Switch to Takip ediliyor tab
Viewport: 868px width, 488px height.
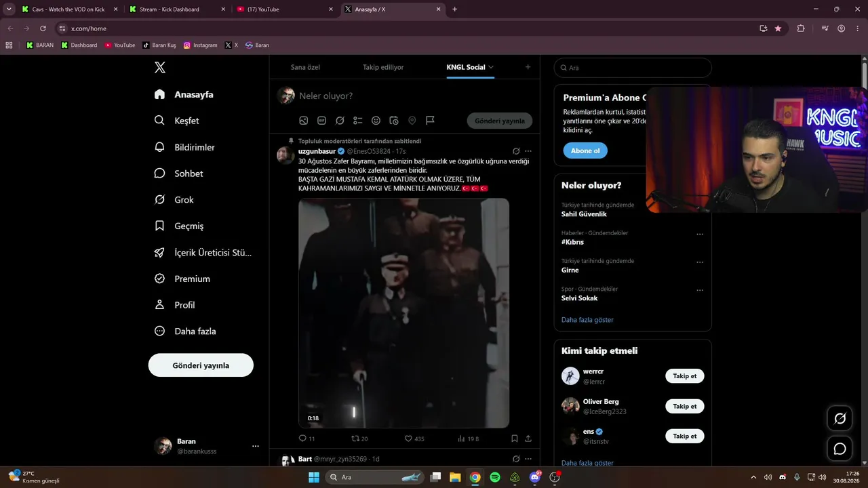pyautogui.click(x=383, y=67)
